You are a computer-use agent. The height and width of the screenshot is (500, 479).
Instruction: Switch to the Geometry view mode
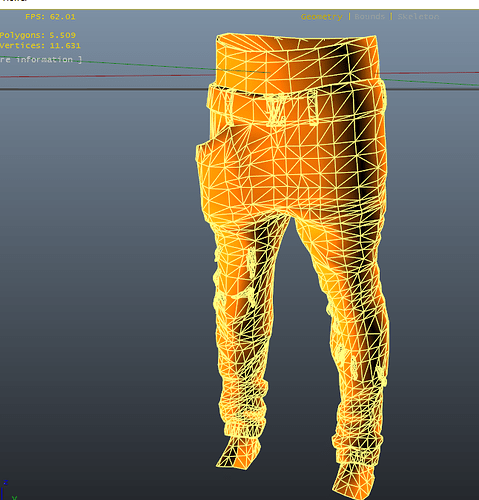(321, 17)
